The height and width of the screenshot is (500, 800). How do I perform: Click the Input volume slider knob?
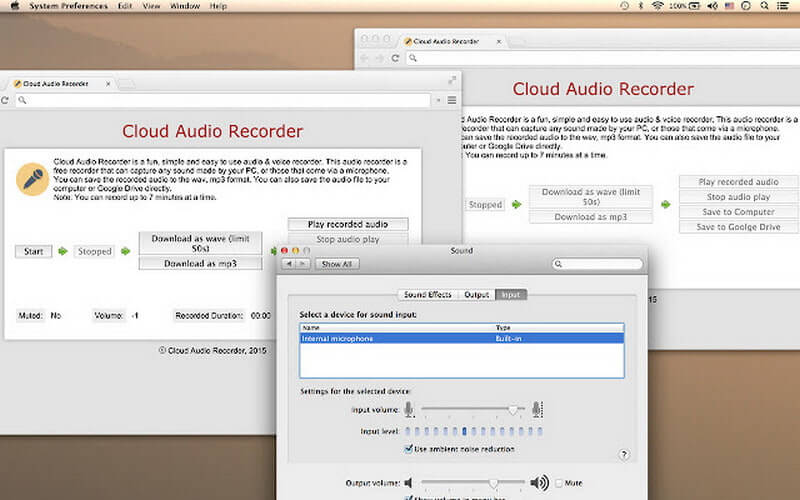(x=514, y=409)
